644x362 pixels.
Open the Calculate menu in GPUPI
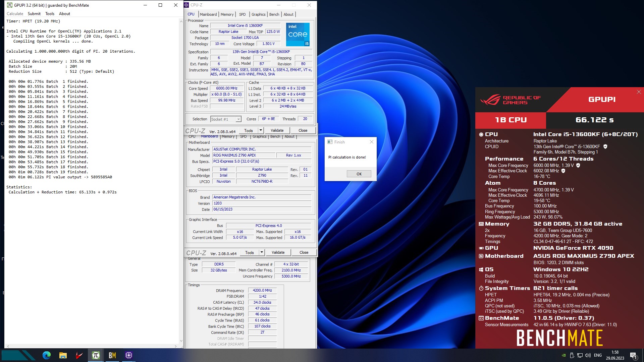(x=15, y=14)
